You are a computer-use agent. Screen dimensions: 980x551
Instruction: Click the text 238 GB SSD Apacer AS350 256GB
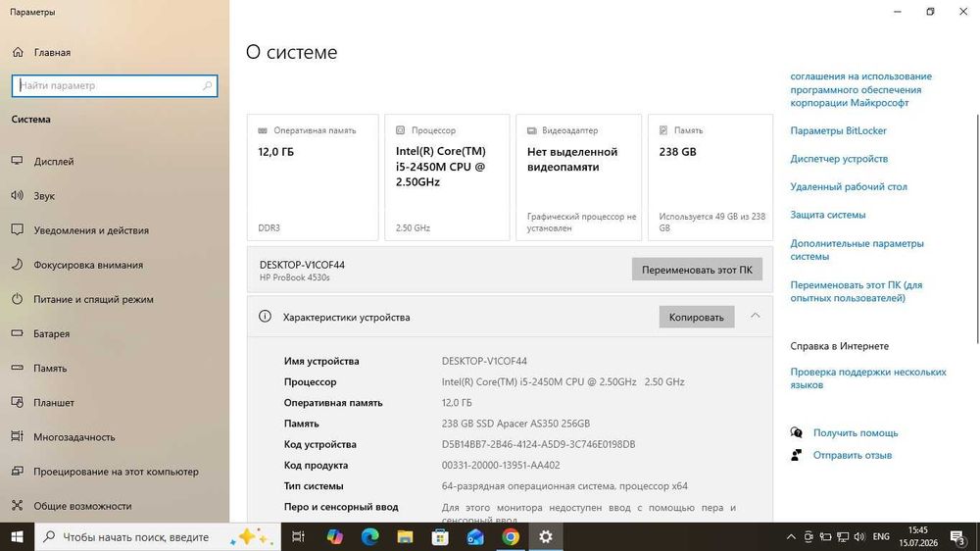click(515, 424)
